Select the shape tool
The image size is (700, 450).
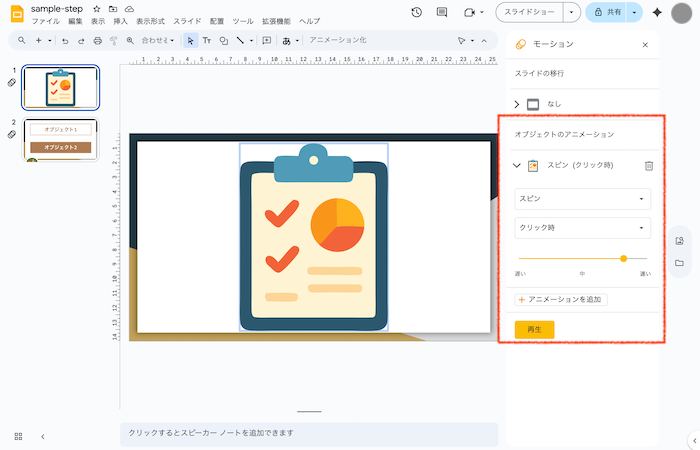pyautogui.click(x=224, y=41)
